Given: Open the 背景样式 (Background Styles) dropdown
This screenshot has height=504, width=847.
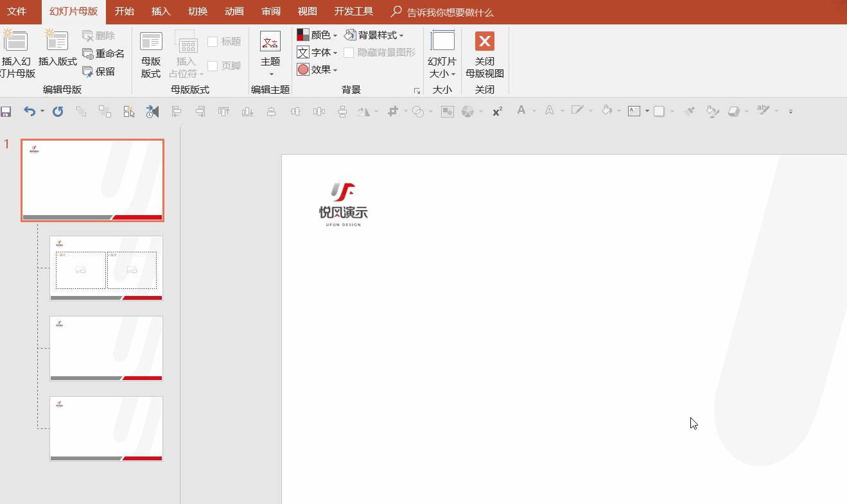Looking at the screenshot, I should click(374, 35).
